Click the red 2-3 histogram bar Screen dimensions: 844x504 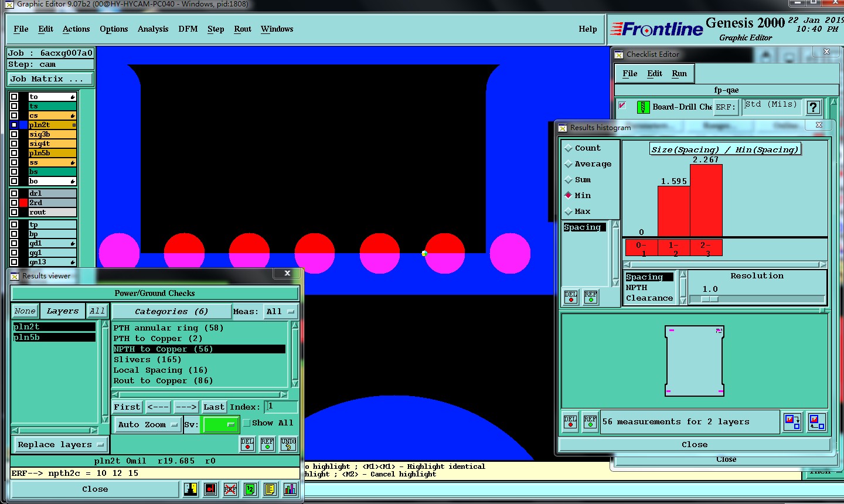pos(706,200)
